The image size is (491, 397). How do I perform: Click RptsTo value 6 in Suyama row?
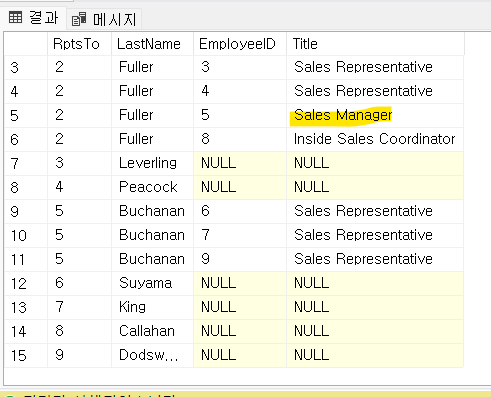point(79,283)
